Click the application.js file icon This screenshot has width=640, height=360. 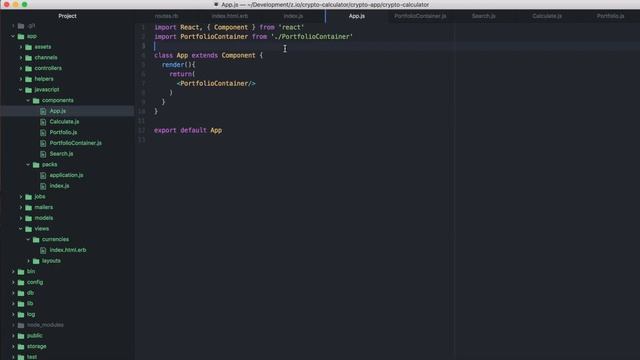43,175
